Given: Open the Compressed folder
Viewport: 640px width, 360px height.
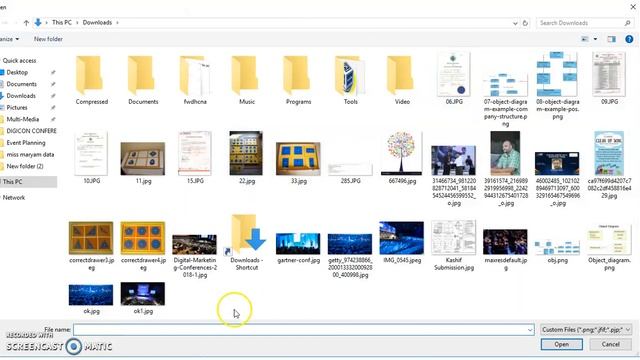Looking at the screenshot, I should [91, 80].
